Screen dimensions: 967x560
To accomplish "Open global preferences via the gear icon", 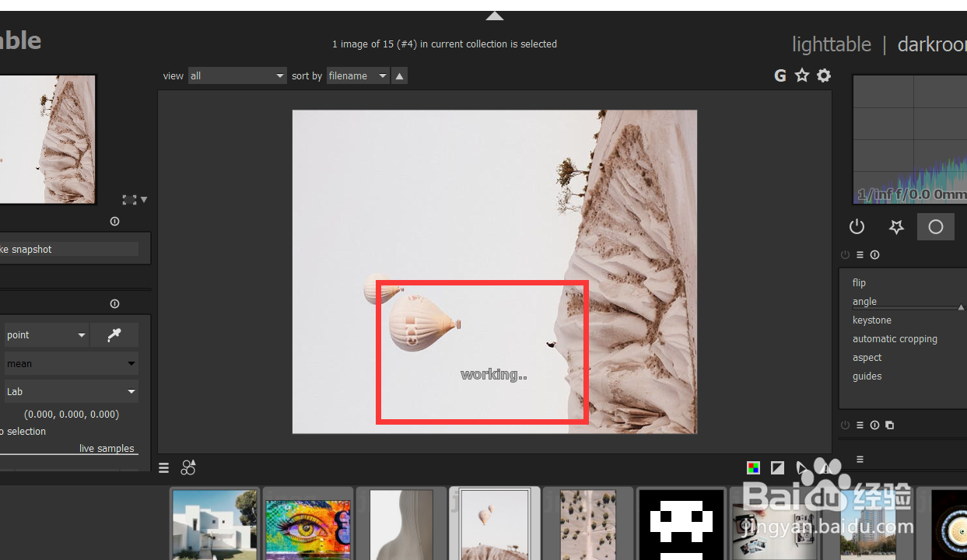I will (x=824, y=75).
